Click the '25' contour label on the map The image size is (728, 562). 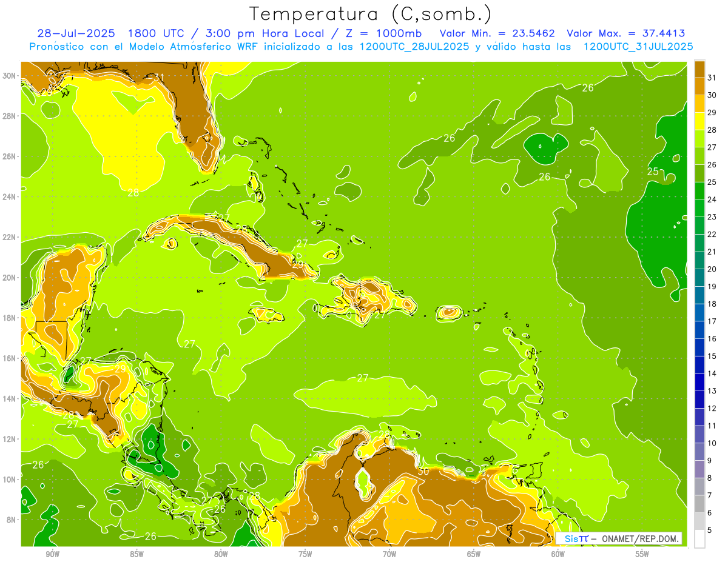(653, 172)
